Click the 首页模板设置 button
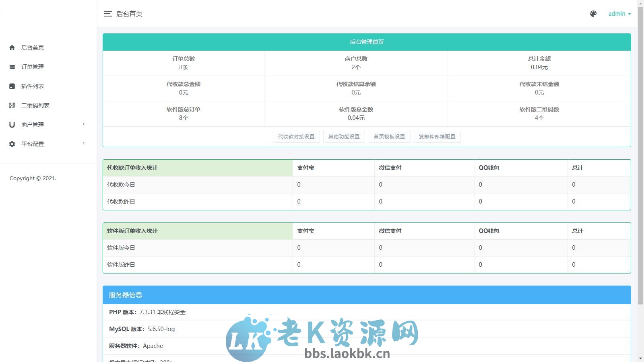The width and height of the screenshot is (644, 362). [389, 137]
